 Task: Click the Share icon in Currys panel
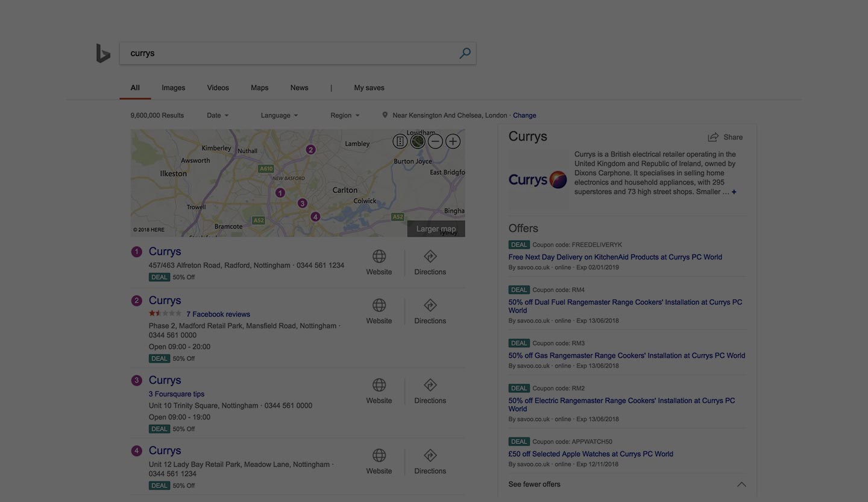pyautogui.click(x=713, y=137)
